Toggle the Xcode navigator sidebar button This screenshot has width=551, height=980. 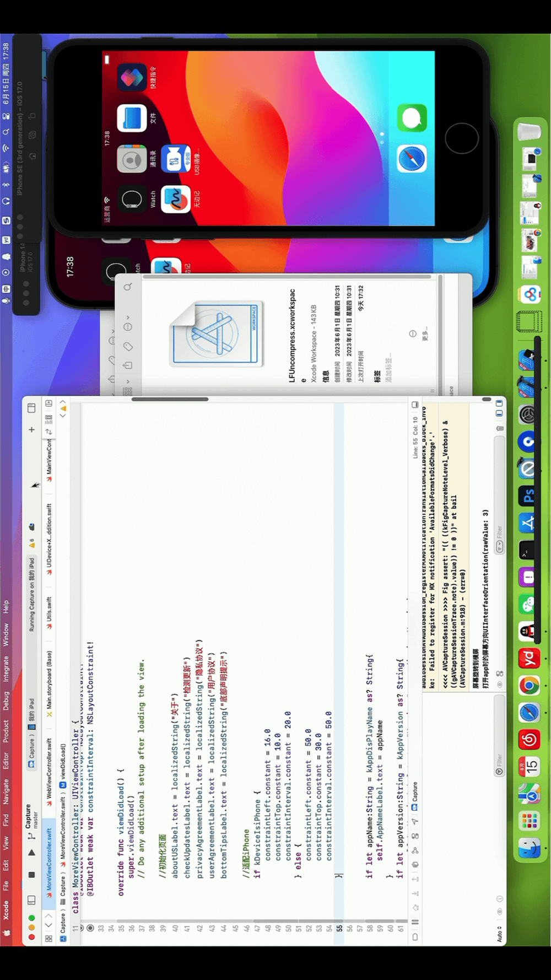coord(31,900)
